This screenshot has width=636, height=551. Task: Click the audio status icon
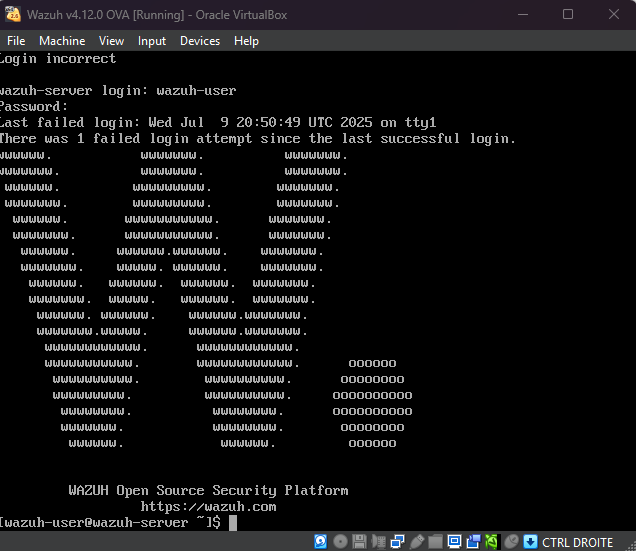(x=379, y=541)
